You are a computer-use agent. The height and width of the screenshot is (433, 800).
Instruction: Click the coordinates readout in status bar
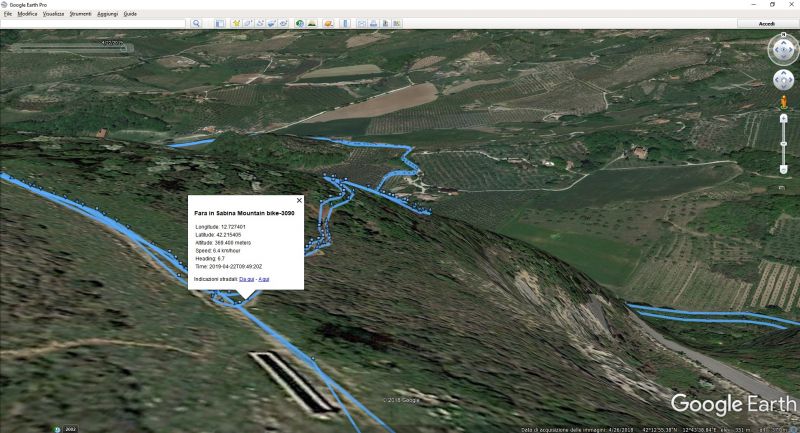click(679, 430)
